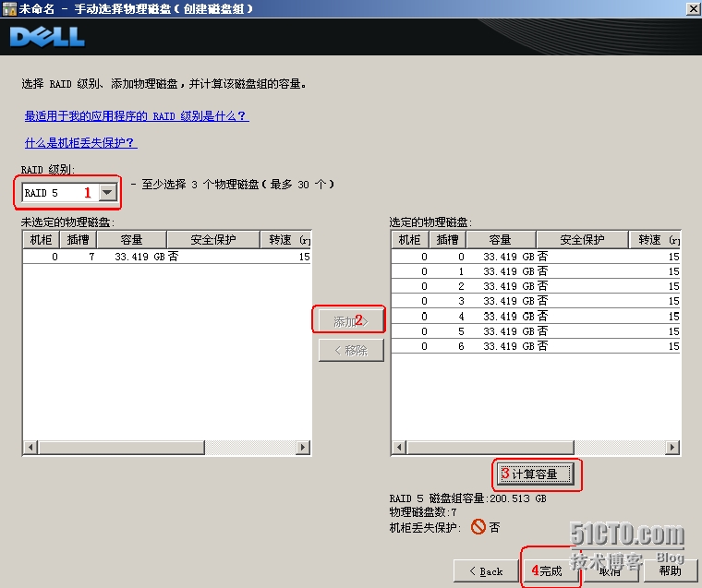Image resolution: width=702 pixels, height=588 pixels.
Task: Sort unselected disks by 机柜 column header
Action: pyautogui.click(x=42, y=240)
